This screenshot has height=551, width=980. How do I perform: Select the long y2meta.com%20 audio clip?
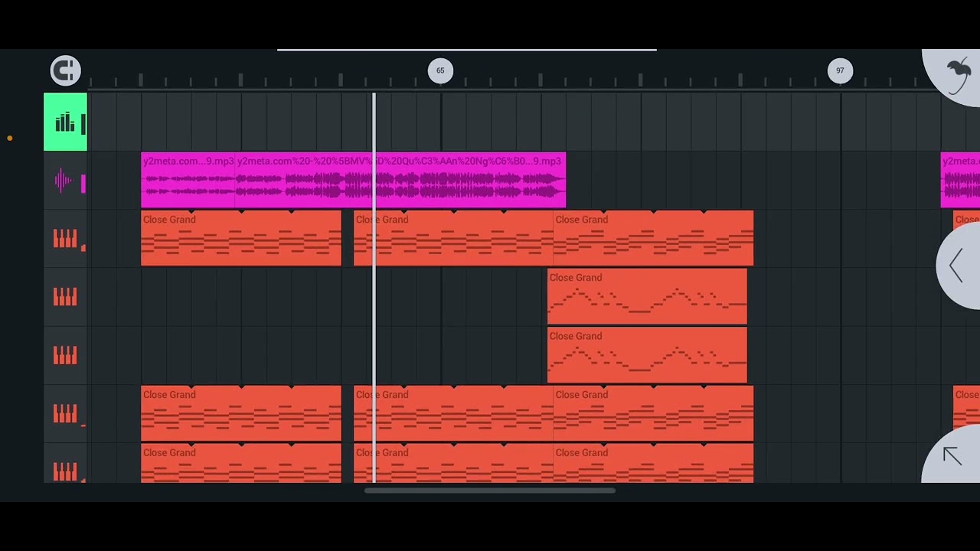pyautogui.click(x=400, y=181)
